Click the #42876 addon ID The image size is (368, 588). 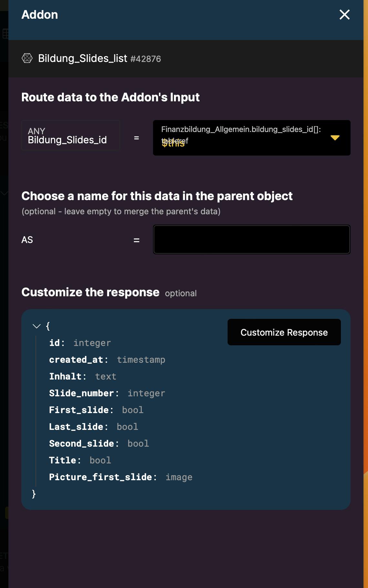coord(146,59)
